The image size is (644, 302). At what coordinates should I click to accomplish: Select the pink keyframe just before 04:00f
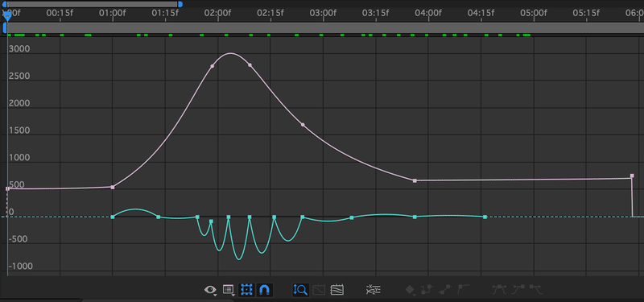click(x=415, y=180)
